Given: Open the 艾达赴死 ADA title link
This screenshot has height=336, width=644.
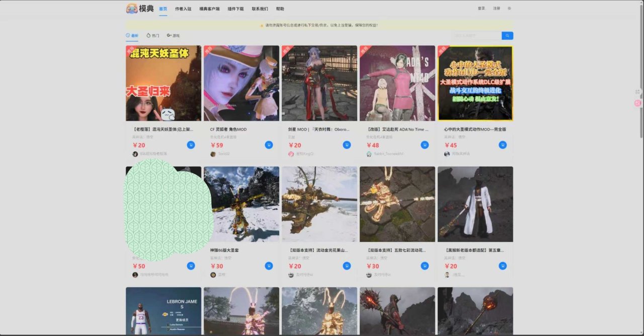Looking at the screenshot, I should (397, 129).
